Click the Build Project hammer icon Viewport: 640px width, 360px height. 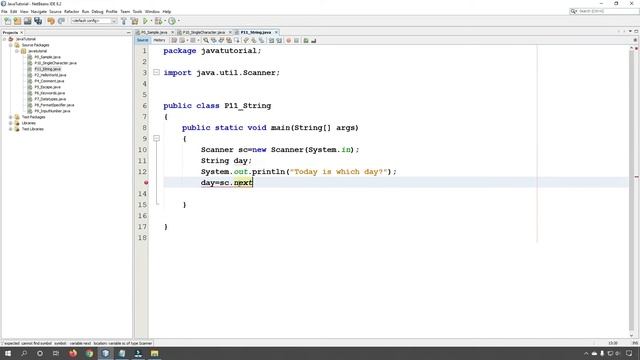point(124,21)
